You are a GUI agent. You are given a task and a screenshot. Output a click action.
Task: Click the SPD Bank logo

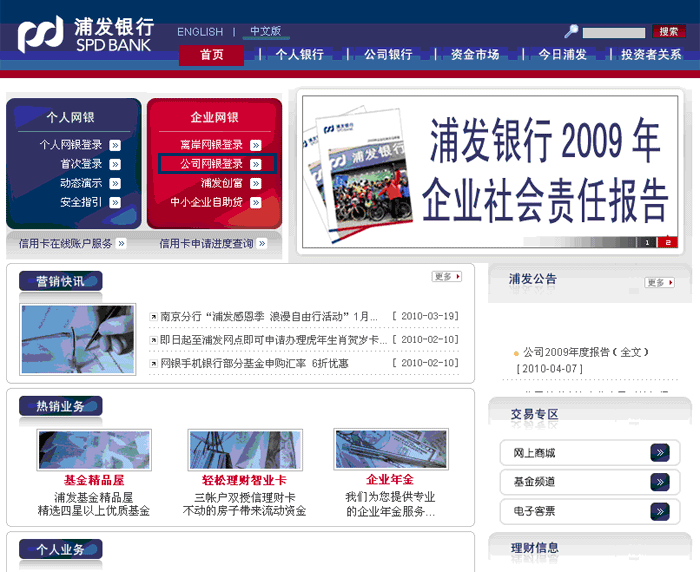pos(86,34)
